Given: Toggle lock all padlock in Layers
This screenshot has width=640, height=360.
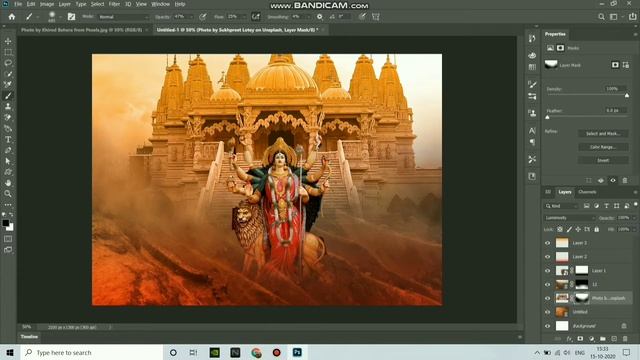Looking at the screenshot, I should pos(596,229).
